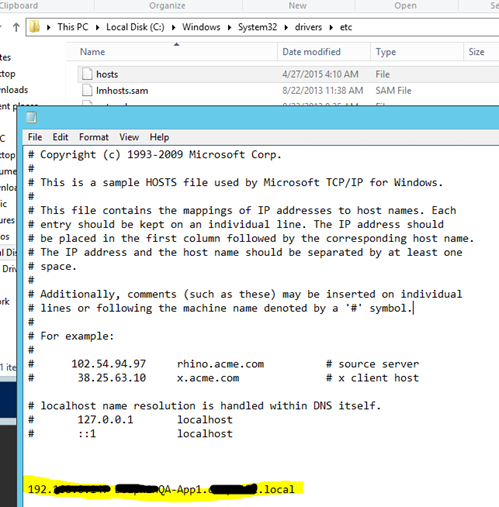The image size is (499, 507).
Task: Click the Open ribbon group label
Action: pos(405,5)
